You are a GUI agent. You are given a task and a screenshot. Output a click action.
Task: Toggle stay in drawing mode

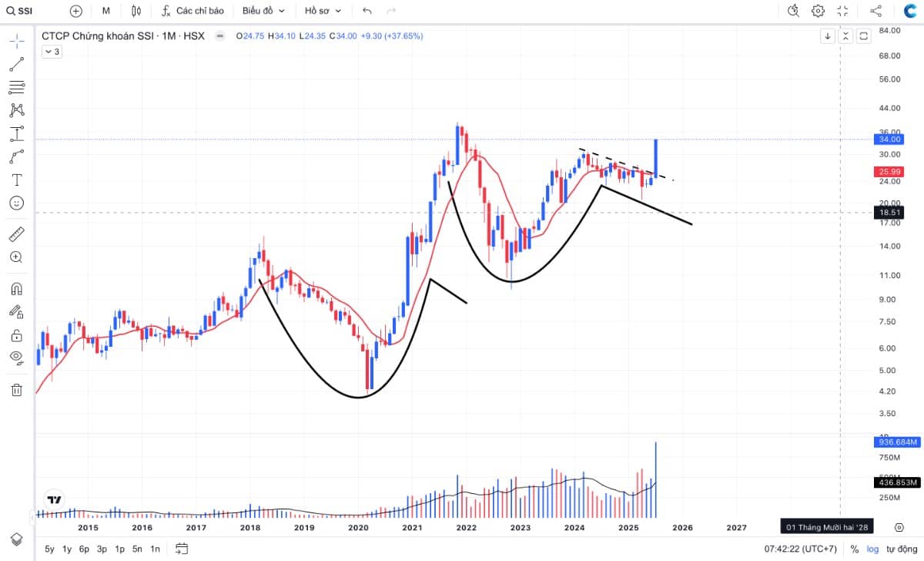tap(16, 312)
